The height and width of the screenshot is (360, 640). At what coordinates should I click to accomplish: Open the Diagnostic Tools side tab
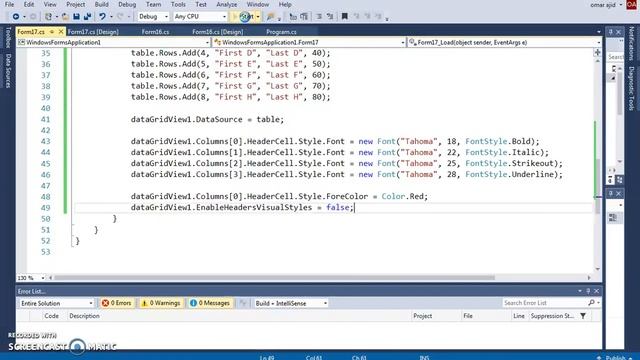[631, 88]
